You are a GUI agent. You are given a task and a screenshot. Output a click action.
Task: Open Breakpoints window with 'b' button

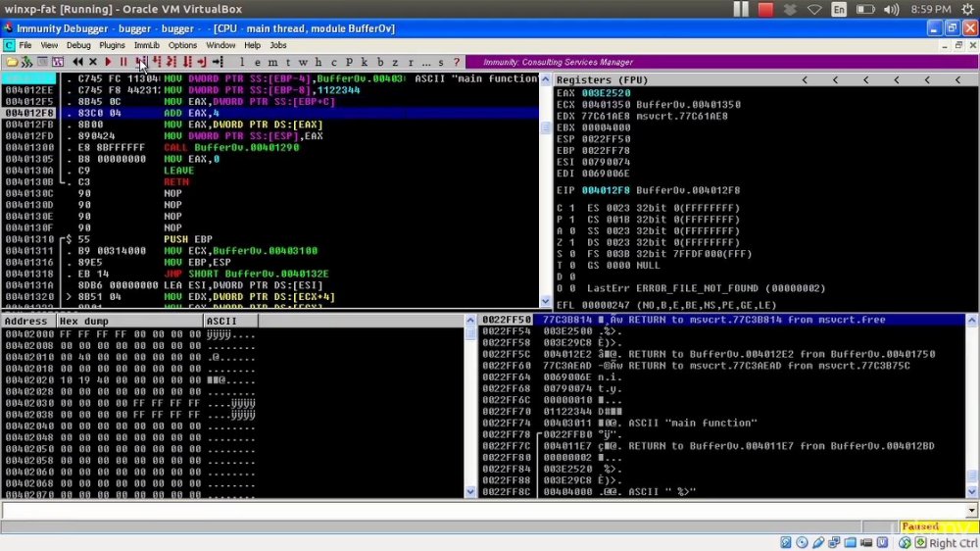(x=380, y=62)
